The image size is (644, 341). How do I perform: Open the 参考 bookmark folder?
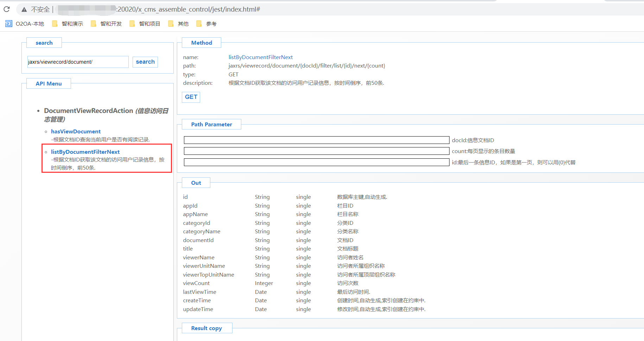(206, 24)
